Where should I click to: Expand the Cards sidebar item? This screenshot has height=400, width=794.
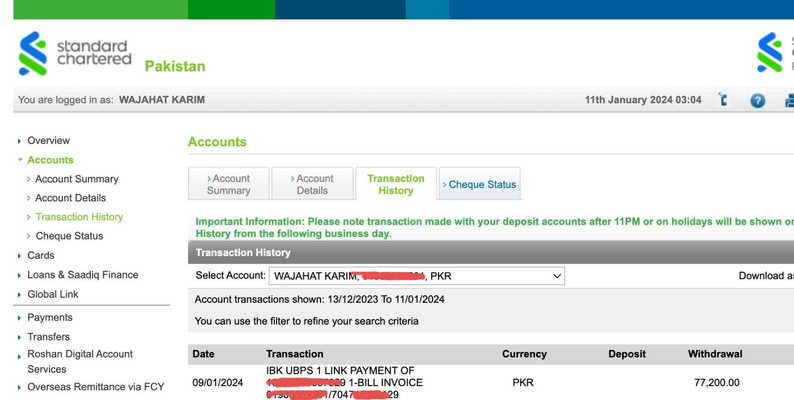[41, 255]
